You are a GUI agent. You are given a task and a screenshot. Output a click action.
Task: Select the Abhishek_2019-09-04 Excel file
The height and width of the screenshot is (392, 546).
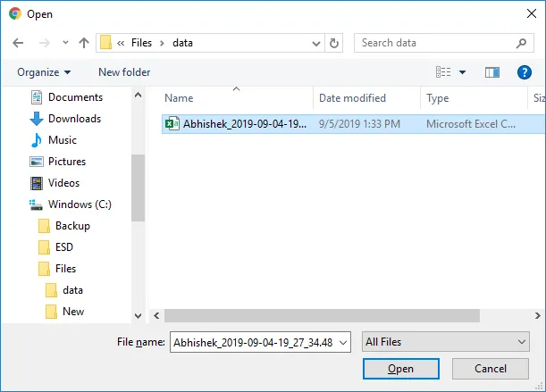coord(354,124)
